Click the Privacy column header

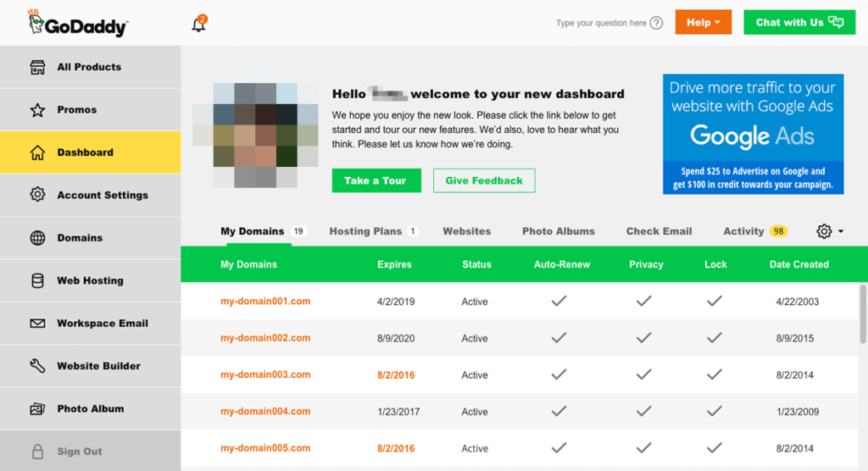(646, 264)
